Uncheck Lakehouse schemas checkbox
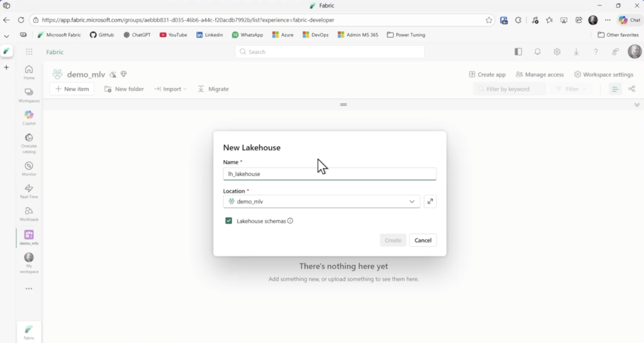This screenshot has height=343, width=644. tap(229, 221)
